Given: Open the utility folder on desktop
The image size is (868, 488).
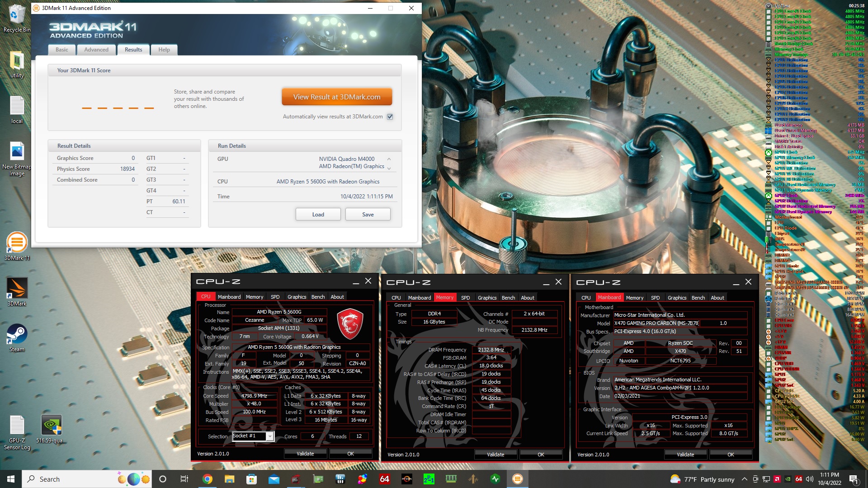Looking at the screenshot, I should tap(17, 64).
